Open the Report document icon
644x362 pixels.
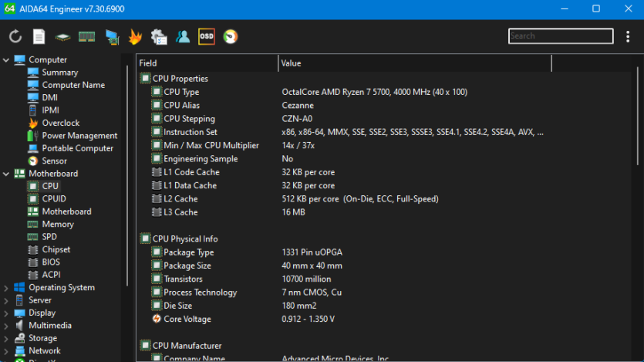tap(39, 36)
